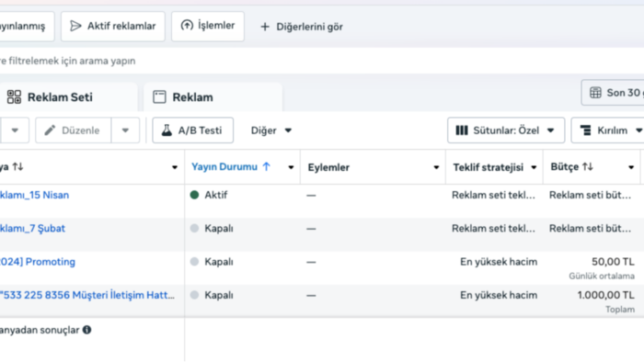The width and height of the screenshot is (644, 362).
Task: Click the Kırılım breakdown icon
Action: coord(586,130)
